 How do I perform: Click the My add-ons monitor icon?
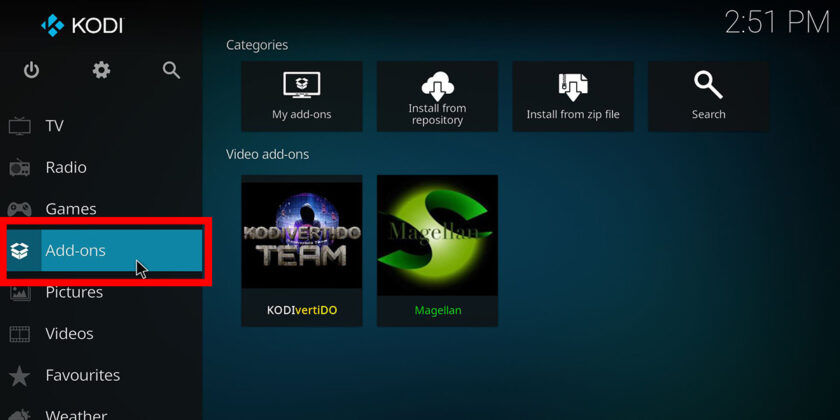[302, 86]
